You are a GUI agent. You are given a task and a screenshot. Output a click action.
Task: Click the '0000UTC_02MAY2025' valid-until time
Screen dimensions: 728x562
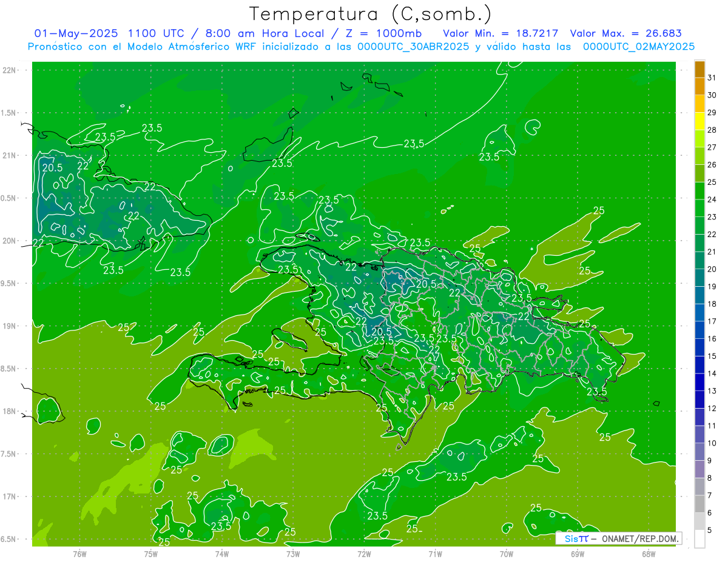[x=638, y=47]
